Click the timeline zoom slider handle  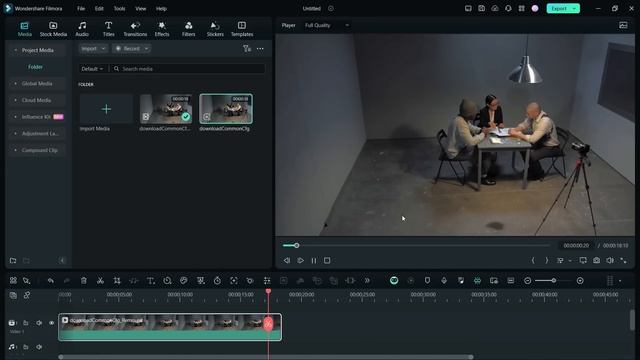pos(554,281)
